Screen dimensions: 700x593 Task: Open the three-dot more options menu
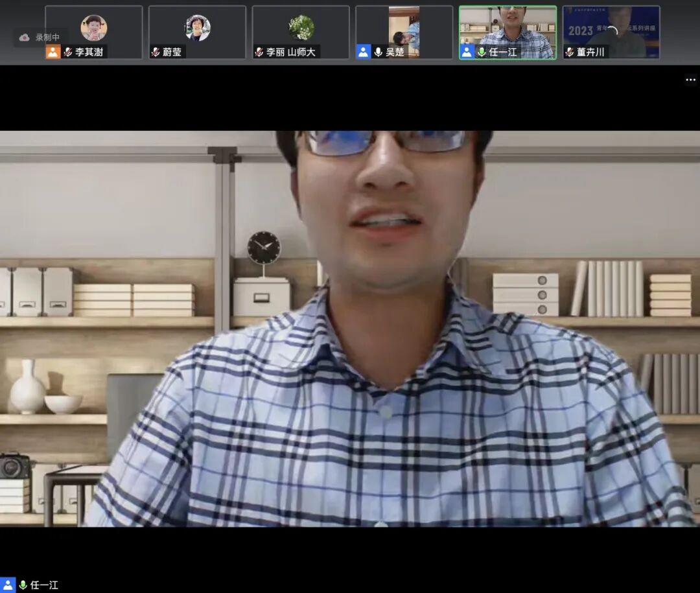[x=690, y=80]
